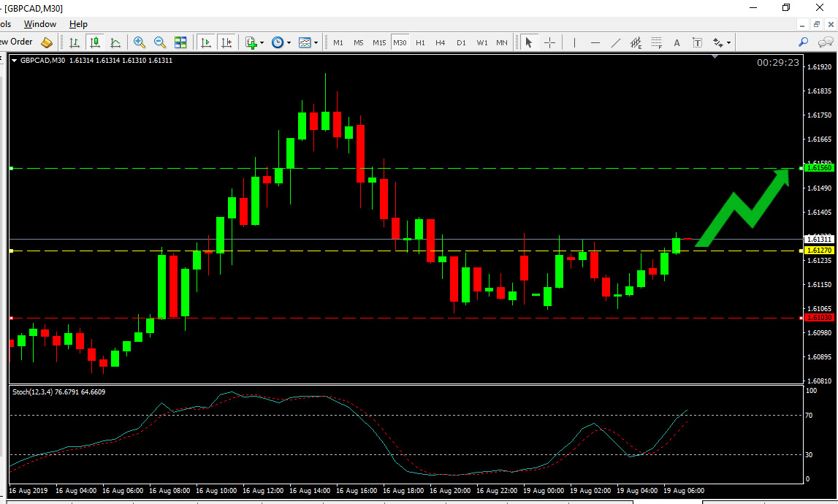Minimize the inner chart window
The height and width of the screenshot is (504, 838).
pos(802,25)
